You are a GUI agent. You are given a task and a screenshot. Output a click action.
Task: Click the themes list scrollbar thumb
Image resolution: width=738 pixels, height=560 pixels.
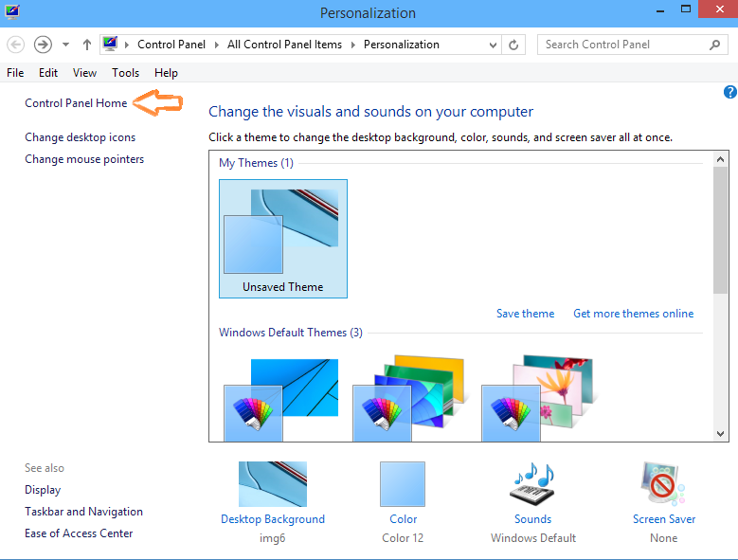coord(720,230)
